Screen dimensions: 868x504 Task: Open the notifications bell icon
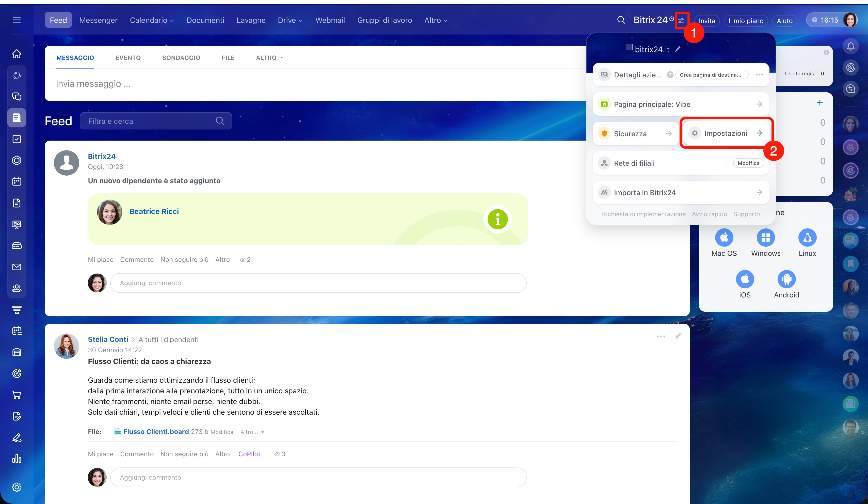point(850,46)
